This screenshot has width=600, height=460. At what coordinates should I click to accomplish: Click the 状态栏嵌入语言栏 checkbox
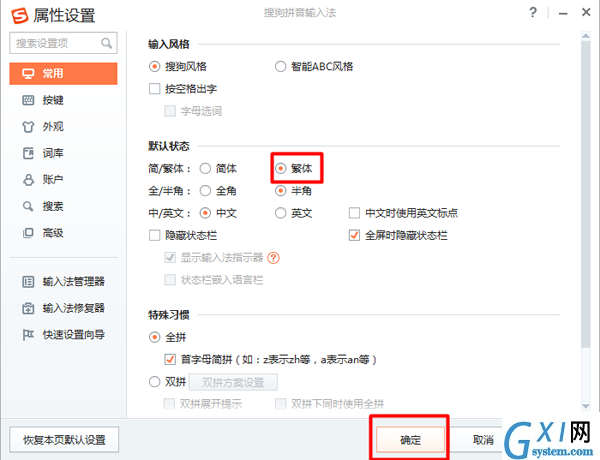click(x=170, y=280)
